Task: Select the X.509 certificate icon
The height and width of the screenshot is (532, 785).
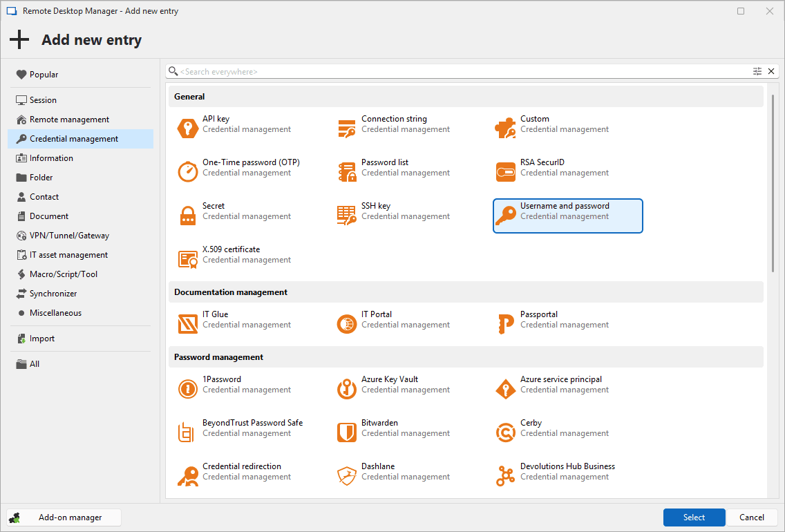Action: [x=188, y=259]
